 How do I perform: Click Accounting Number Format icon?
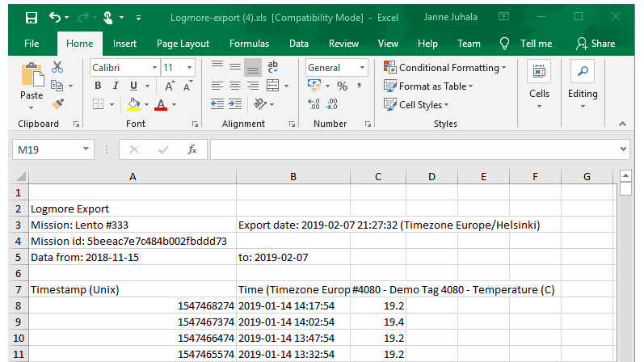[314, 86]
